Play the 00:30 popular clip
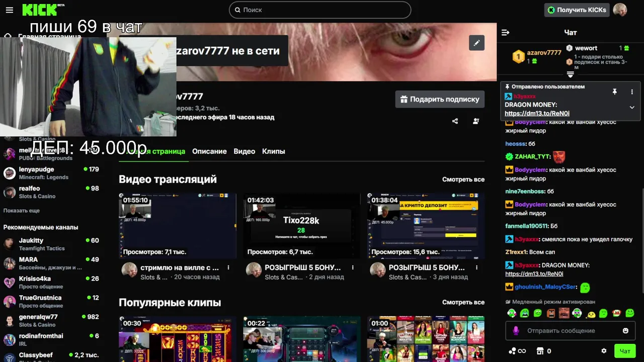The width and height of the screenshot is (644, 362). pos(178,339)
